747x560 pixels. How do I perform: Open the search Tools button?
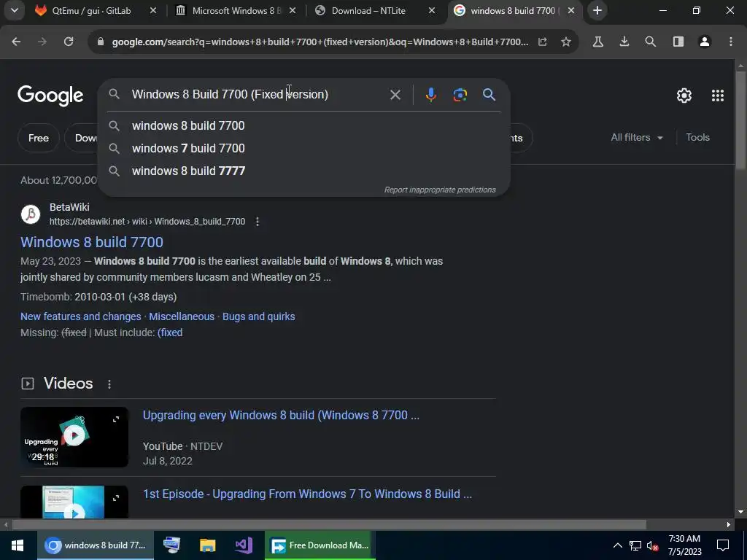click(x=697, y=138)
